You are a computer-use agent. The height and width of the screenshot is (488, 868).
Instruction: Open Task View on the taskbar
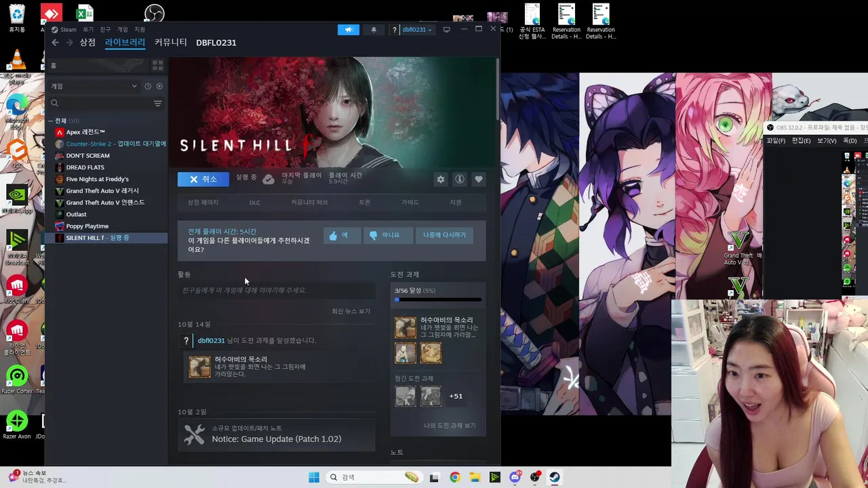[x=434, y=477]
